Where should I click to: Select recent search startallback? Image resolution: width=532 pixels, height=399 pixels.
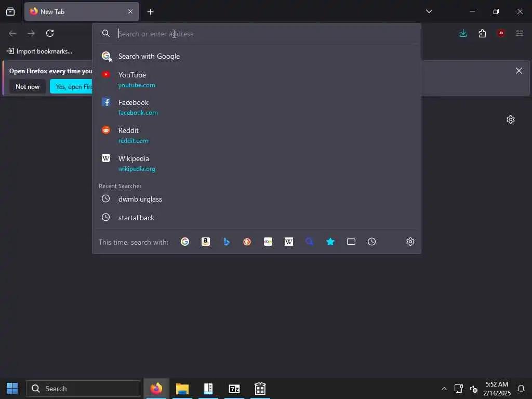[x=257, y=218]
